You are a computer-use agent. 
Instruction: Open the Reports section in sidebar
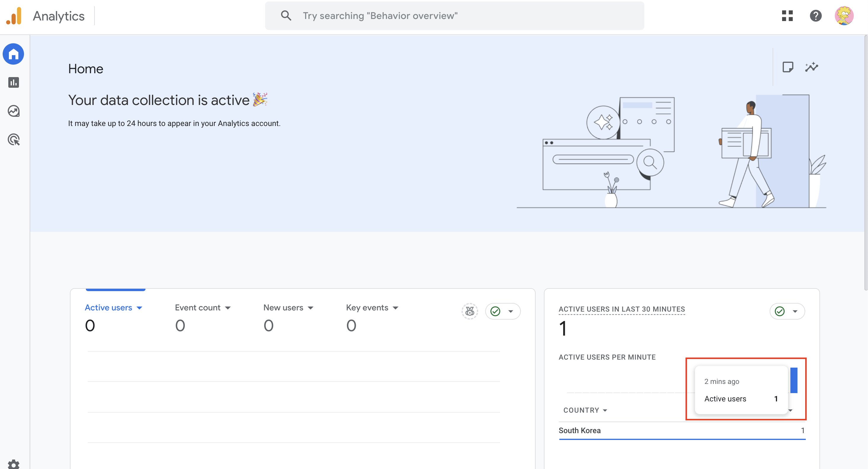click(13, 83)
